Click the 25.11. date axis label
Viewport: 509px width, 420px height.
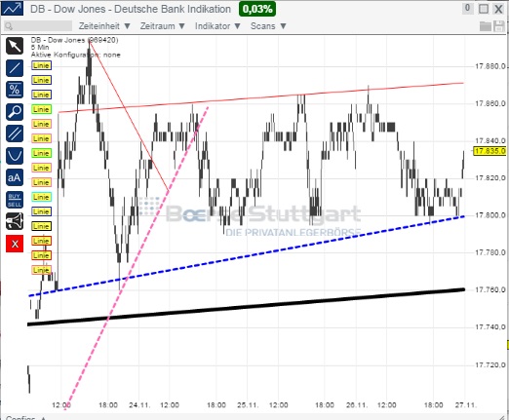click(x=248, y=405)
